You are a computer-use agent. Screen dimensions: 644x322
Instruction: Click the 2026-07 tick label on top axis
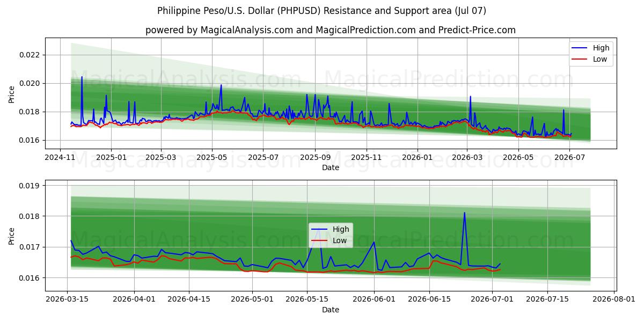(x=569, y=157)
